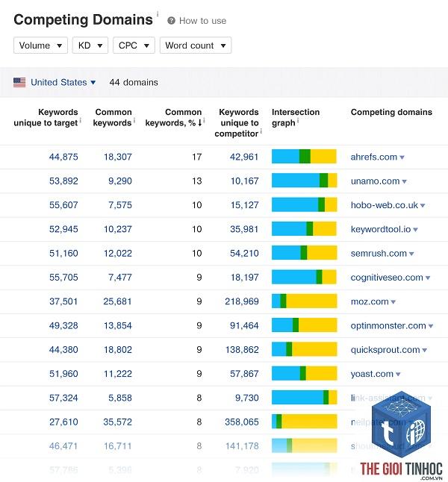The width and height of the screenshot is (448, 482).
Task: Click the Common keywords column header
Action: coord(112,117)
